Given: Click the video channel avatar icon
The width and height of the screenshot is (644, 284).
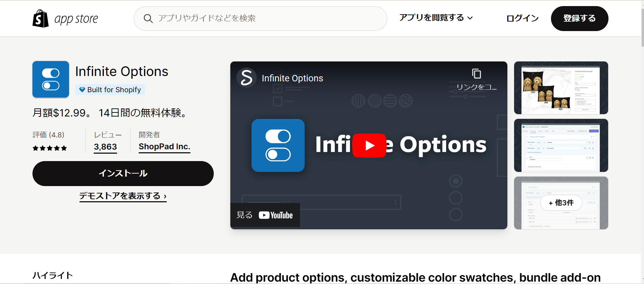Looking at the screenshot, I should tap(246, 78).
